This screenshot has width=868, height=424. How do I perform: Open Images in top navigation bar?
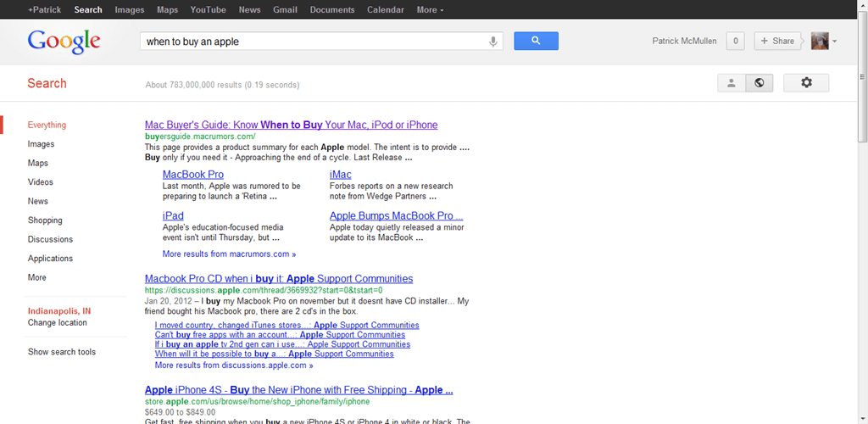click(x=130, y=10)
